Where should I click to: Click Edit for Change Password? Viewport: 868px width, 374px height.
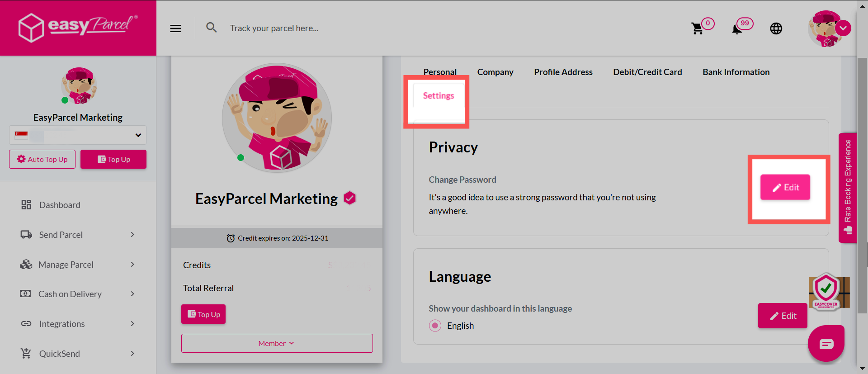[x=785, y=187]
